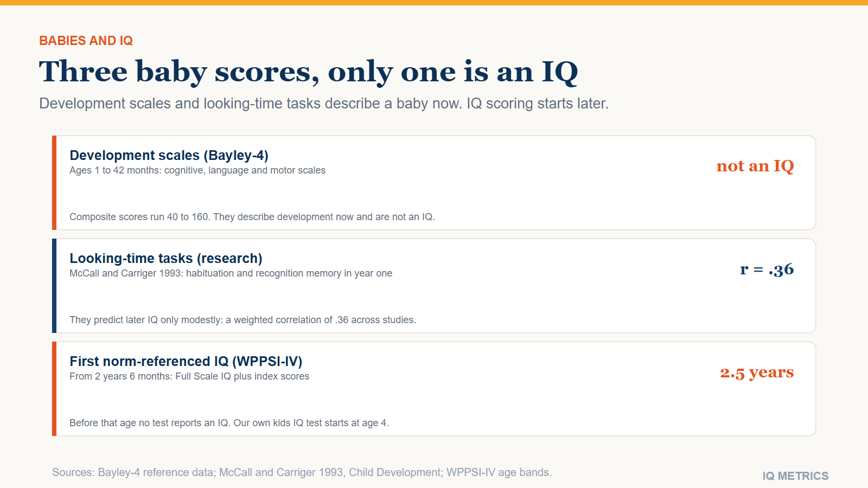This screenshot has height=488, width=868.
Task: Click the 'Looking-time tasks (research)' card heading
Action: 166,259
